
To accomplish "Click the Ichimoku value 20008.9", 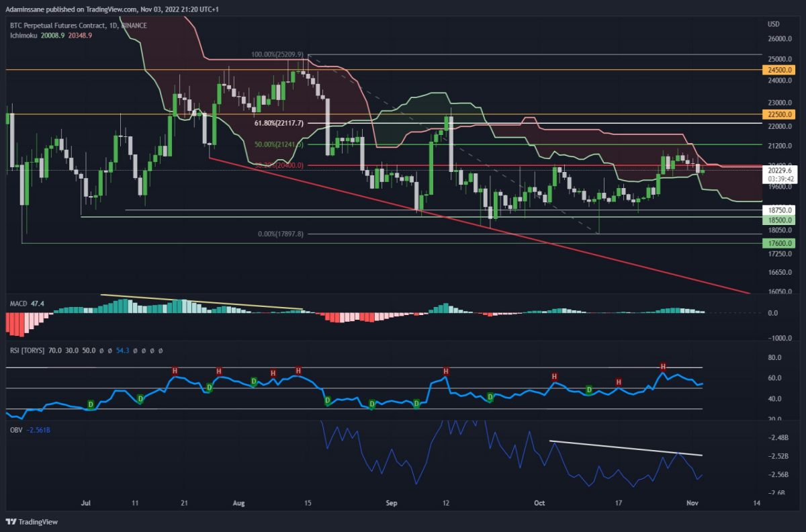I will click(51, 35).
